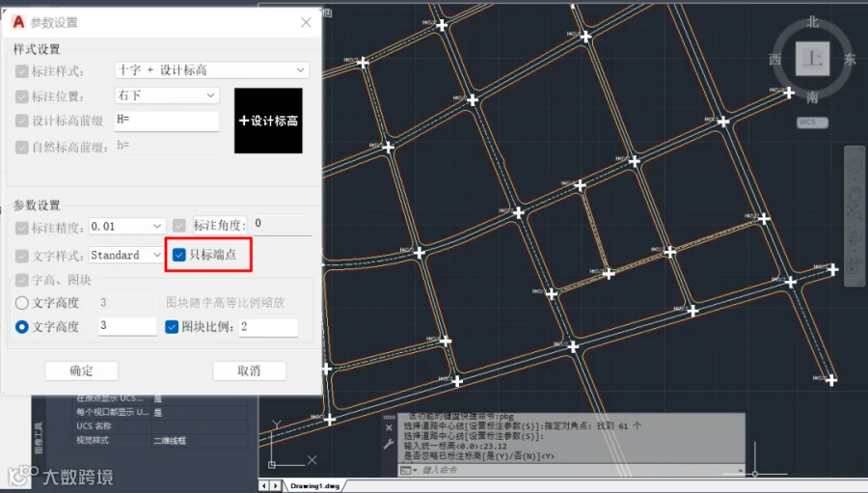Screen dimensions: 868x493
Task: Click the ViewCube 上 top face
Action: [812, 59]
